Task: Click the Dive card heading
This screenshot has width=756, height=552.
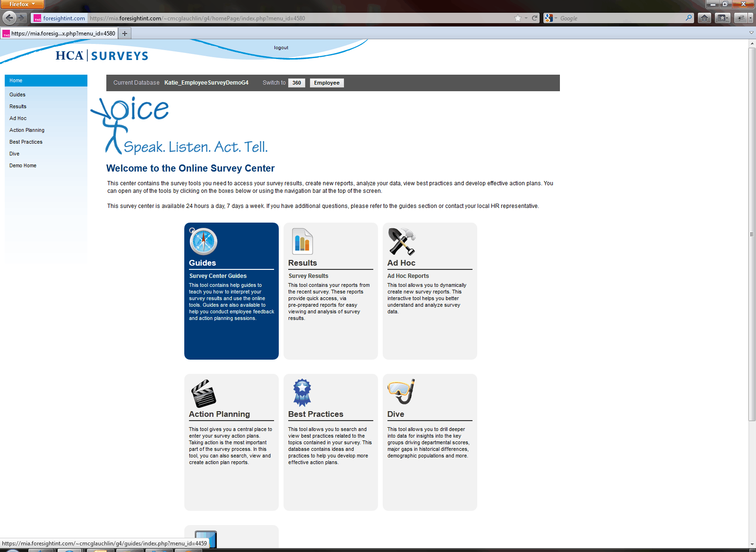Action: coord(395,414)
